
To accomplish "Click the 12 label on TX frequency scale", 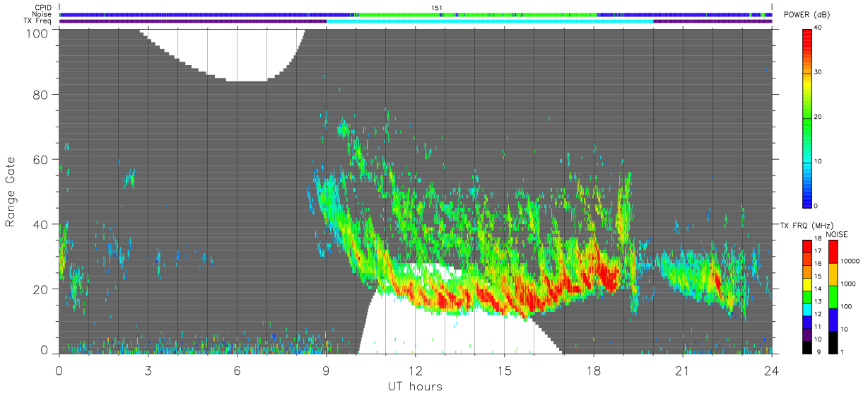I will point(817,314).
